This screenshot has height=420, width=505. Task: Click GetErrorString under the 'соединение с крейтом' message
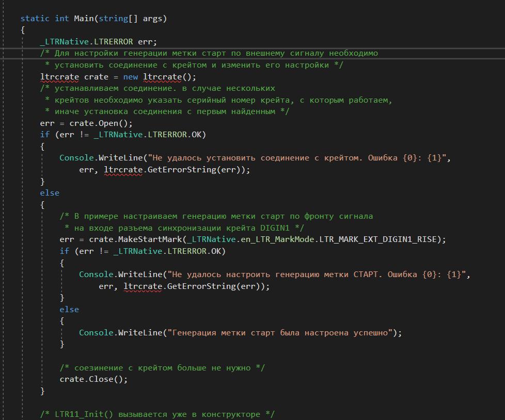point(182,170)
